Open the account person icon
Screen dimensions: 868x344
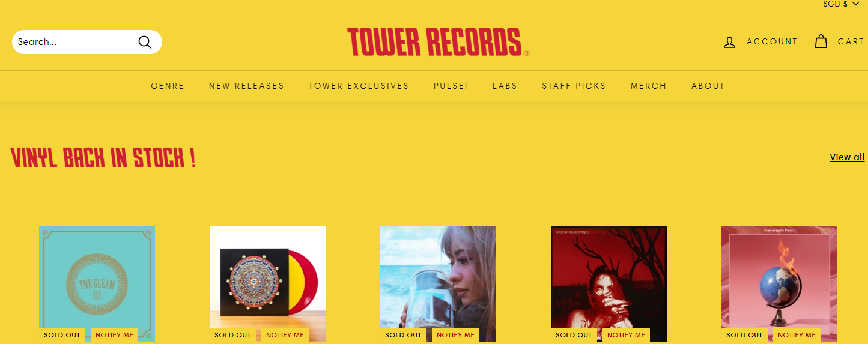(x=729, y=42)
